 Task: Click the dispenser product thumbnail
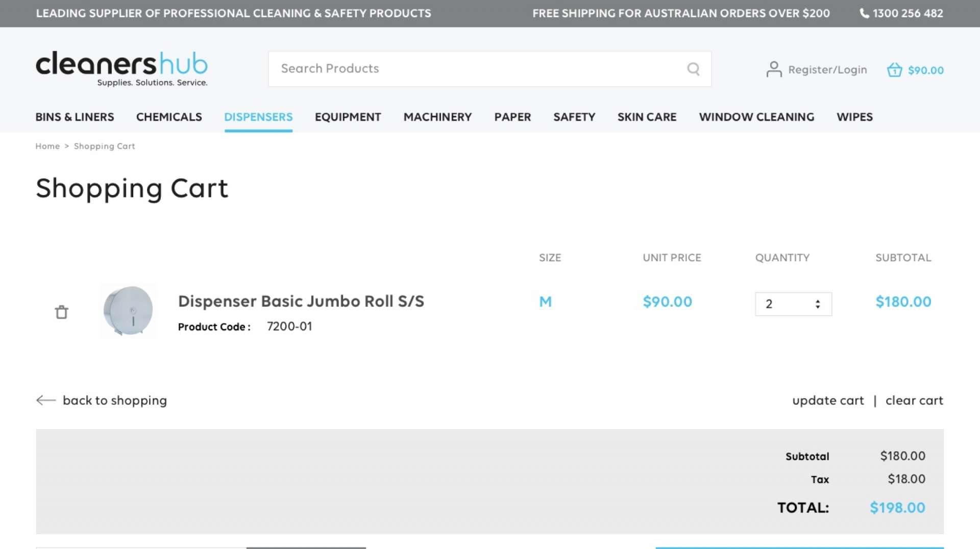coord(128,311)
